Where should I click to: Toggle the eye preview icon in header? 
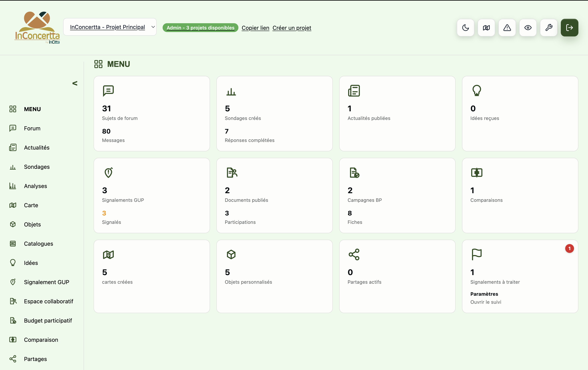528,28
